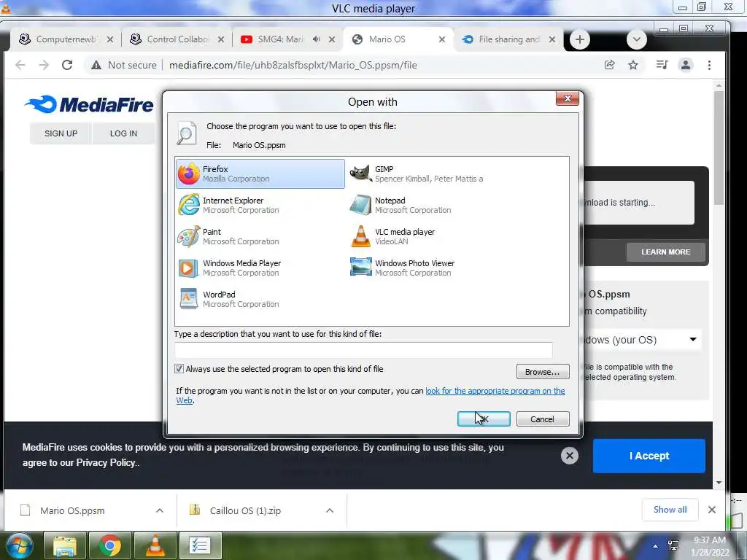Image resolution: width=747 pixels, height=560 pixels.
Task: Open VLC from the taskbar
Action: coord(155,545)
